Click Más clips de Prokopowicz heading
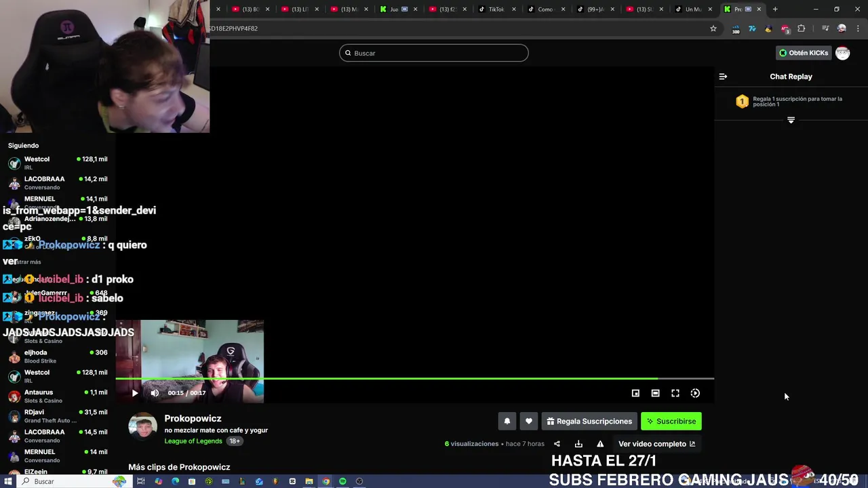Viewport: 868px width, 488px height. tap(179, 467)
